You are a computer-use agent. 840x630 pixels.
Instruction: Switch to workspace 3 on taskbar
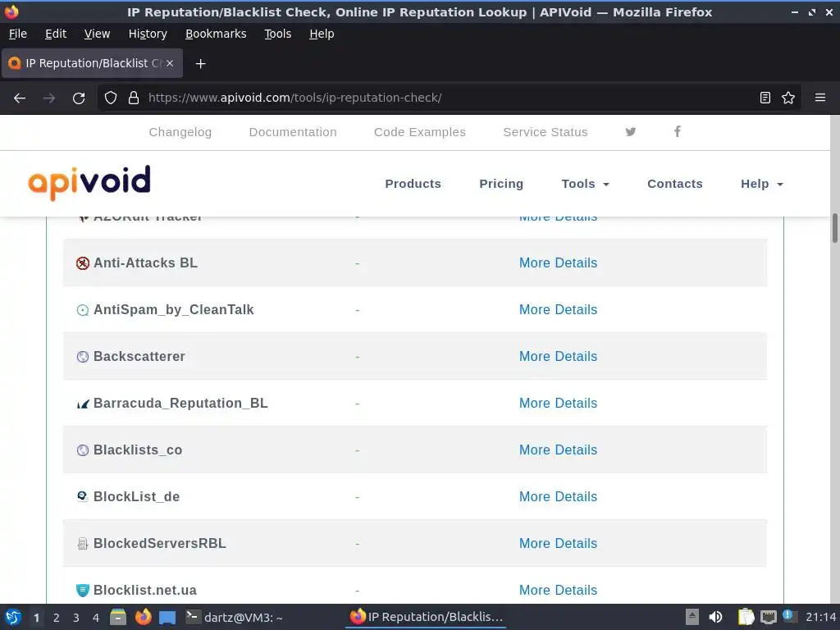76,618
